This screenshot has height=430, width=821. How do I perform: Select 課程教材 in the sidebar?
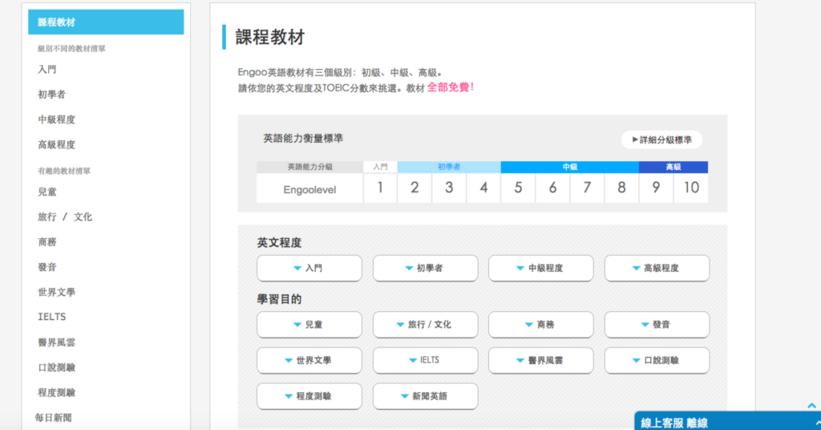(106, 22)
